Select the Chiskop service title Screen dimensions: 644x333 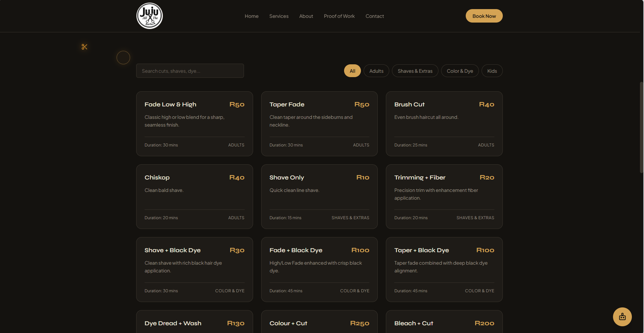coord(157,177)
